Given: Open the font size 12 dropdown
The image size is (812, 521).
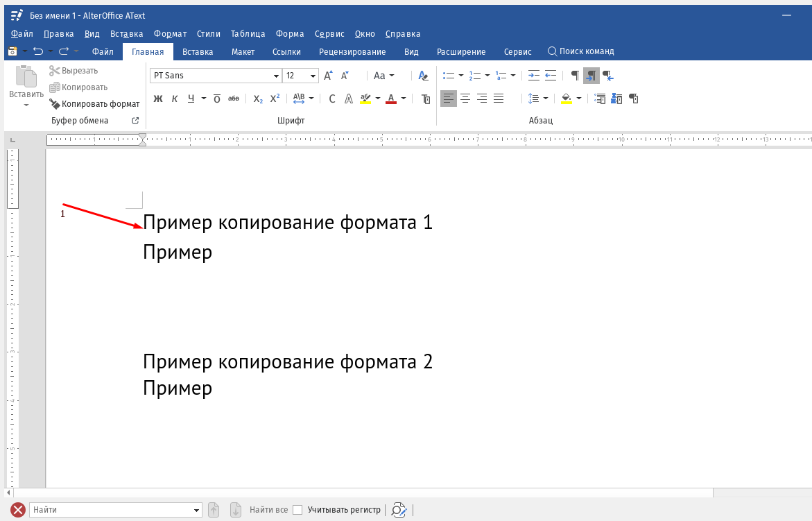Looking at the screenshot, I should [x=313, y=76].
